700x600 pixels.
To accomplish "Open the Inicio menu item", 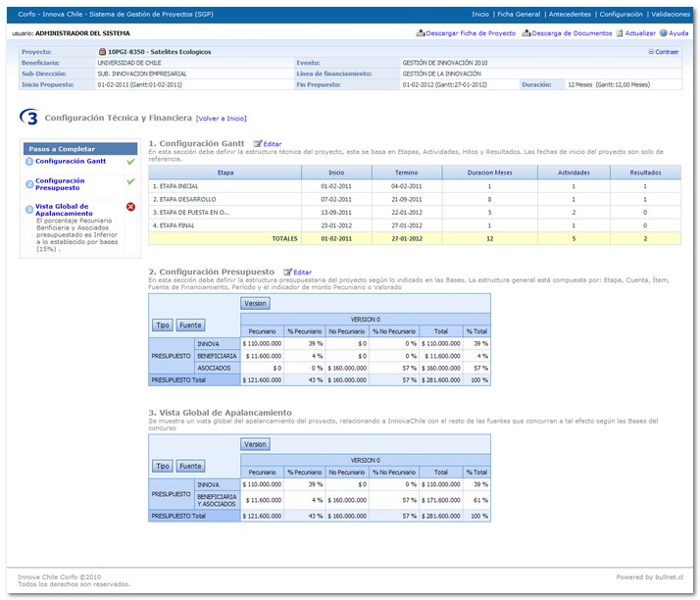I will pos(480,15).
